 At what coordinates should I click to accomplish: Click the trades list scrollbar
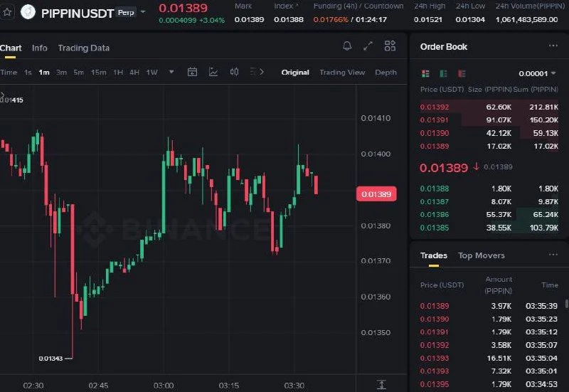point(566,304)
